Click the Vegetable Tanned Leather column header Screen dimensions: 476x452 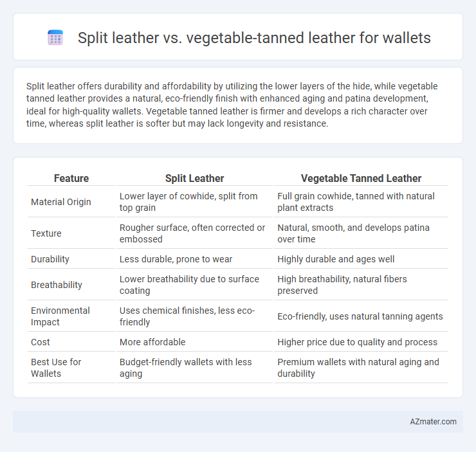pyautogui.click(x=361, y=178)
